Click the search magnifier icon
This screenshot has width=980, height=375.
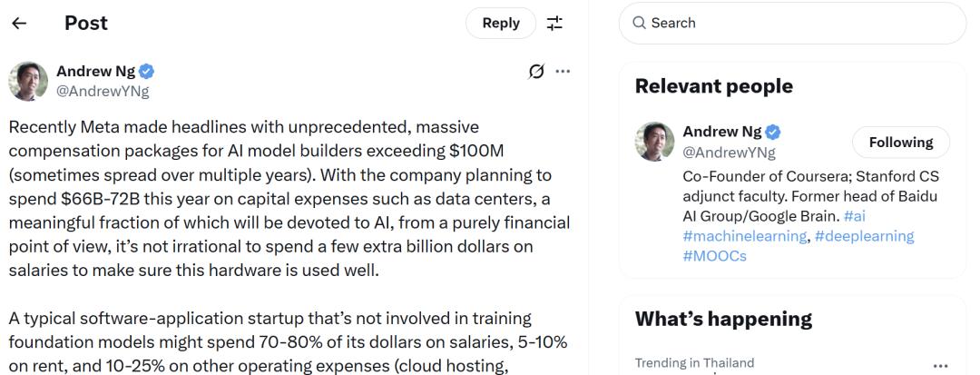pos(639,23)
